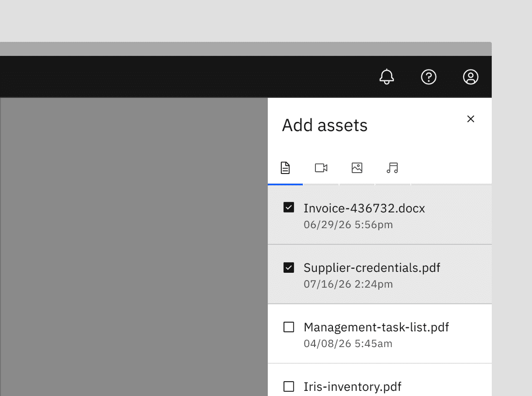The width and height of the screenshot is (532, 396).
Task: Select the audio assets tab icon
Action: coord(393,168)
